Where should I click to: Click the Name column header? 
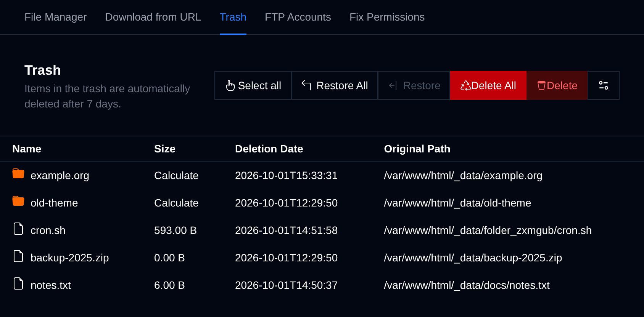pos(27,149)
